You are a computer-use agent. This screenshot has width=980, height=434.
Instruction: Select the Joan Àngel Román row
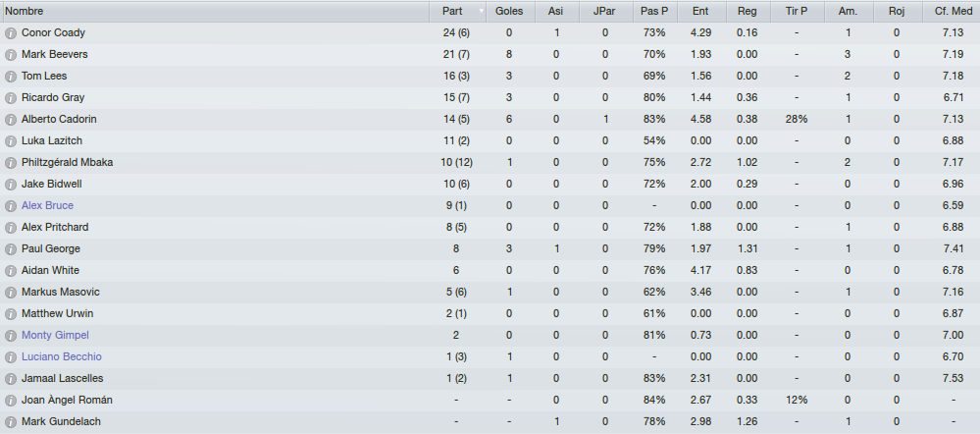[490, 401]
